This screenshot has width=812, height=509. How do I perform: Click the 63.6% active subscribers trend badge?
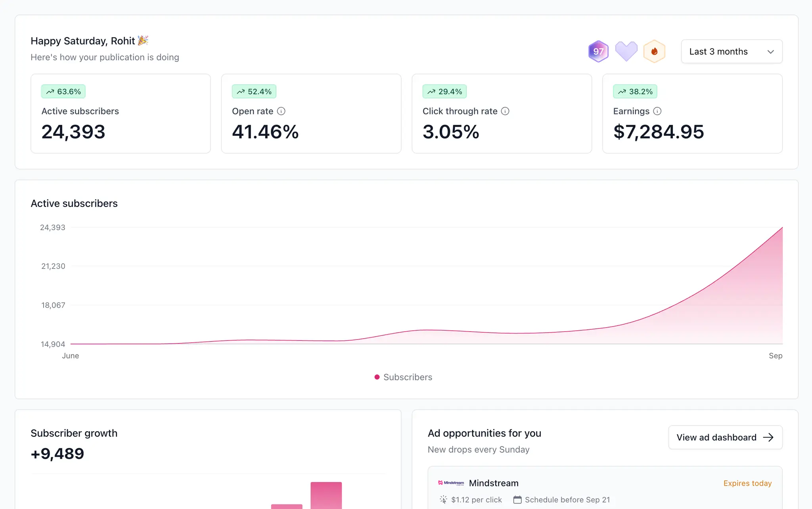pos(63,92)
